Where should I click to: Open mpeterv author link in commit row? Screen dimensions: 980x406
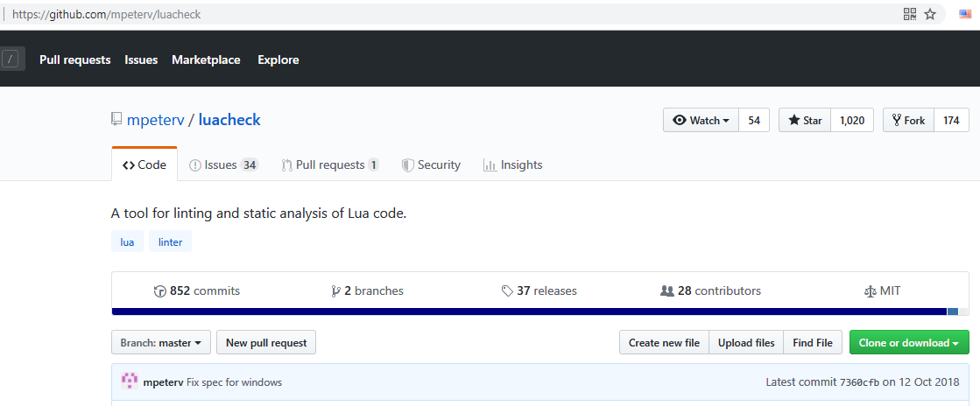point(163,382)
